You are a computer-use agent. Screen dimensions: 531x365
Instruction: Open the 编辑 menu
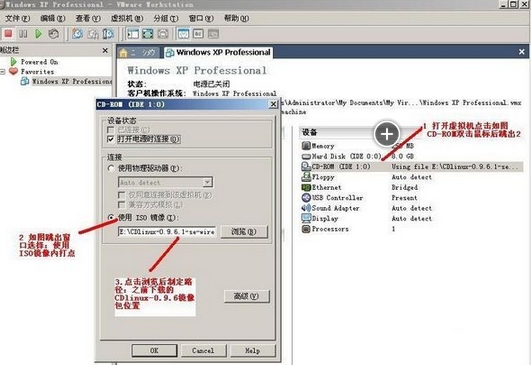coord(52,18)
